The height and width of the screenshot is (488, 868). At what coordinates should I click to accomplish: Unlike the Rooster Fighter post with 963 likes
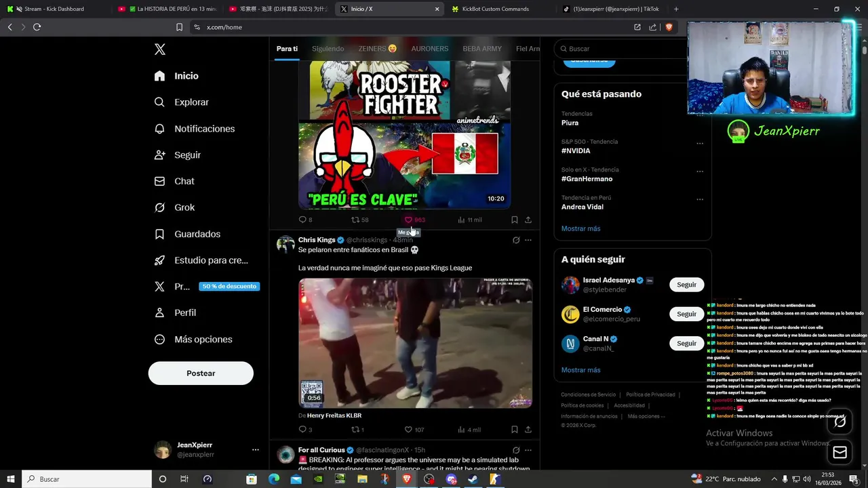[x=414, y=220]
